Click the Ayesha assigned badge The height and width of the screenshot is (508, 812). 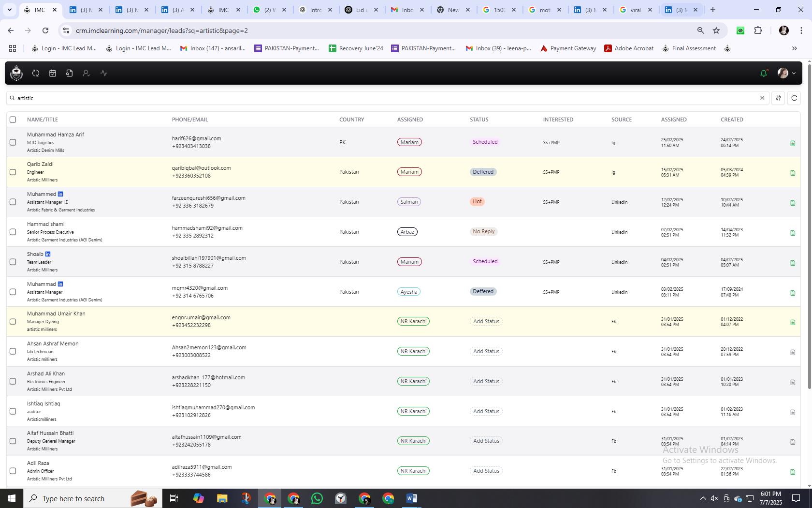[x=409, y=292]
